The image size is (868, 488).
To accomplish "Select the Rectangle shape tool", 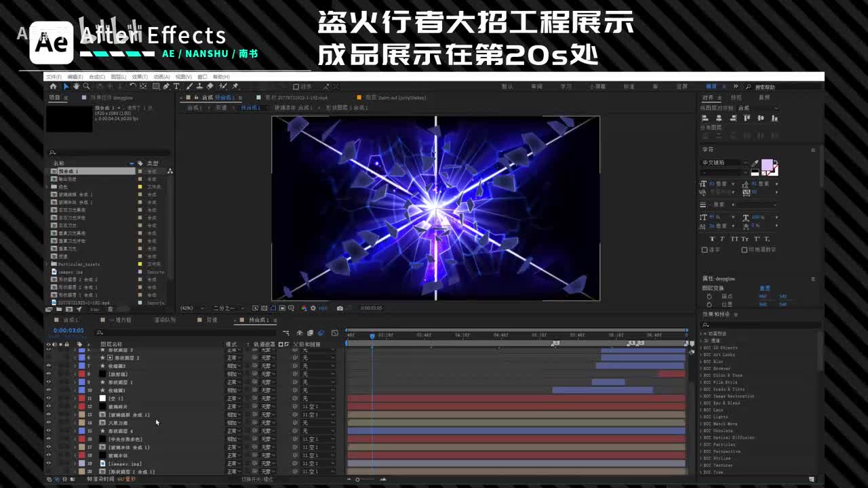I will 155,86.
